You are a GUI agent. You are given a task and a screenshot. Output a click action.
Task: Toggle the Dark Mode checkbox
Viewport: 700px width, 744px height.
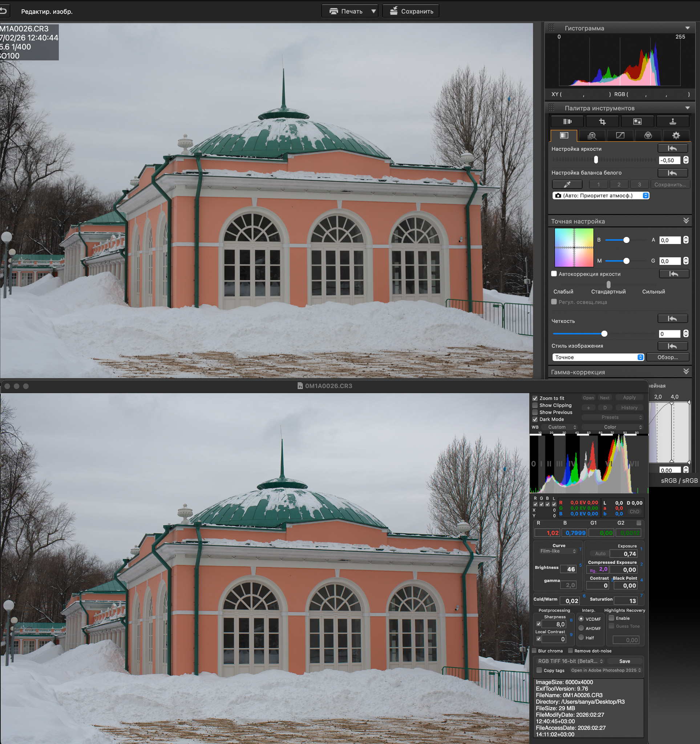tap(535, 420)
